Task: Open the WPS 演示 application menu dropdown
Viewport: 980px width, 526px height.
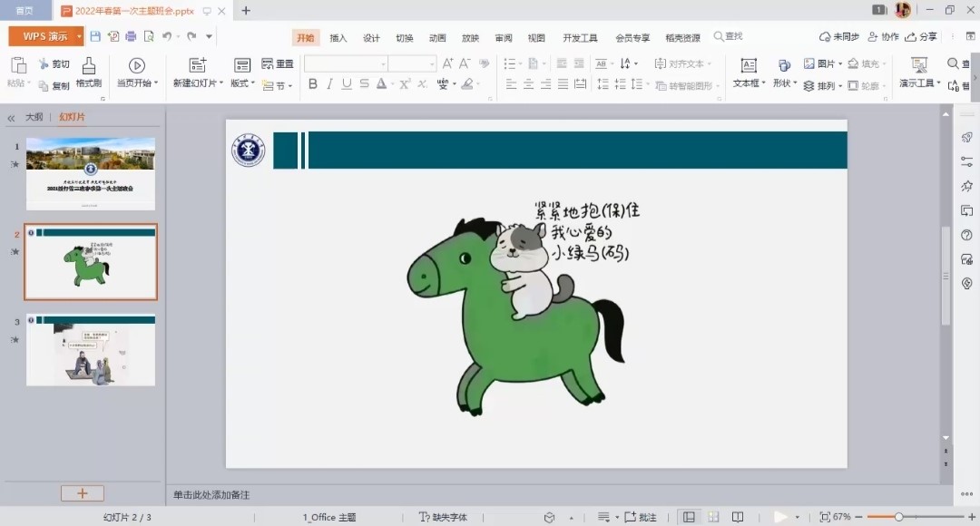Action: click(x=79, y=36)
